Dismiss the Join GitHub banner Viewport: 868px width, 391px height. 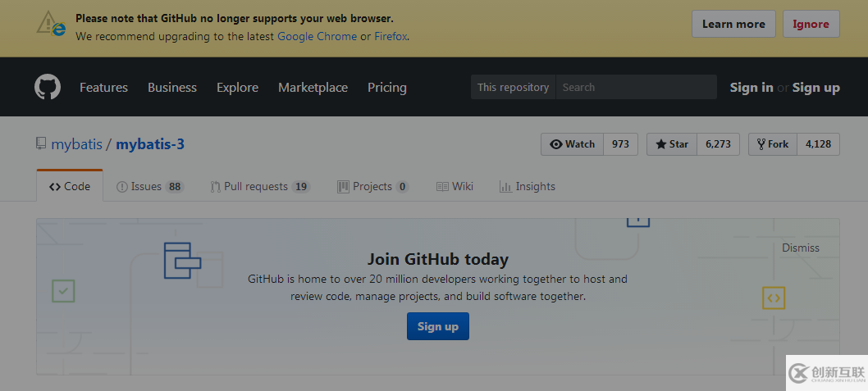[x=801, y=248]
